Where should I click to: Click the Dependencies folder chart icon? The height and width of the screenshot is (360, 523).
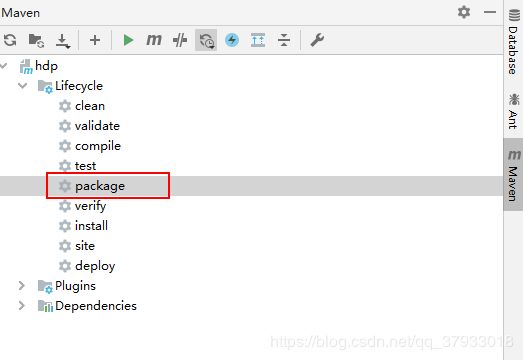point(45,306)
